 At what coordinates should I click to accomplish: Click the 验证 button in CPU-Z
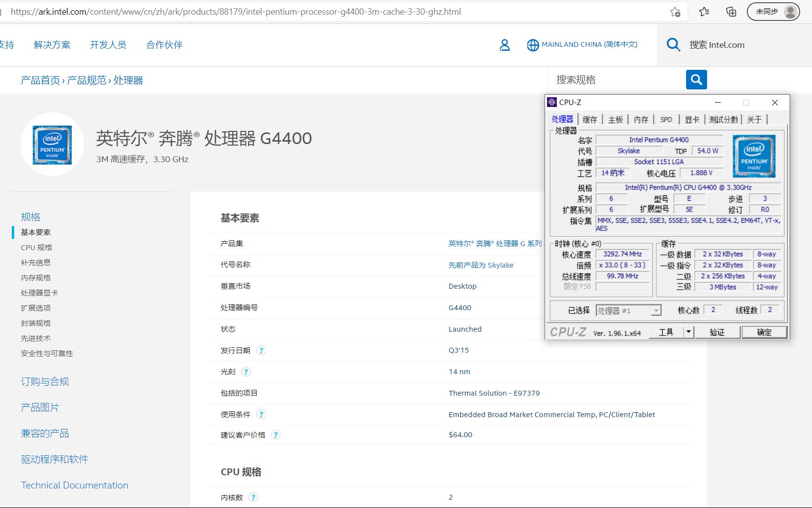tap(717, 332)
